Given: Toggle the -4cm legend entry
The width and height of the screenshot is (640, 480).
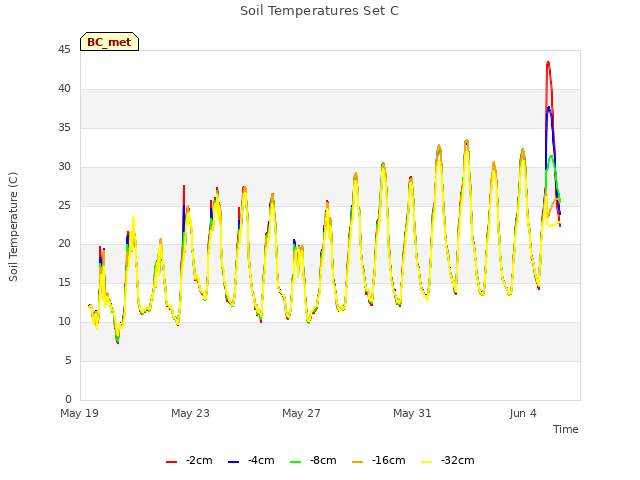Looking at the screenshot, I should coord(251,460).
